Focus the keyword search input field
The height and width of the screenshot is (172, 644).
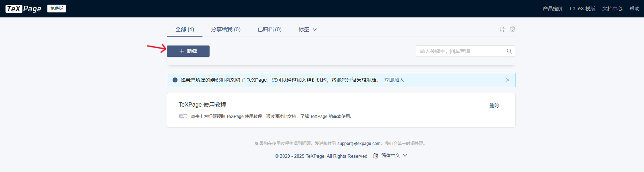[460, 51]
